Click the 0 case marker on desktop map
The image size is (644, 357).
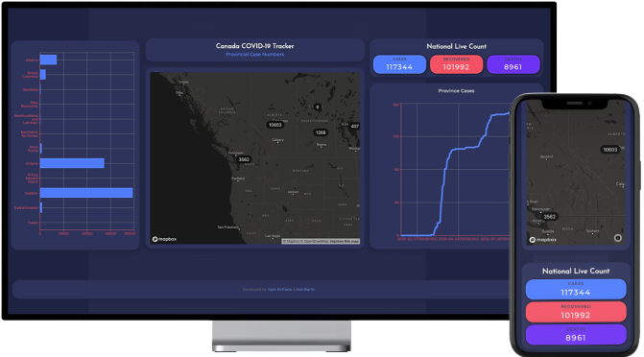point(317,107)
